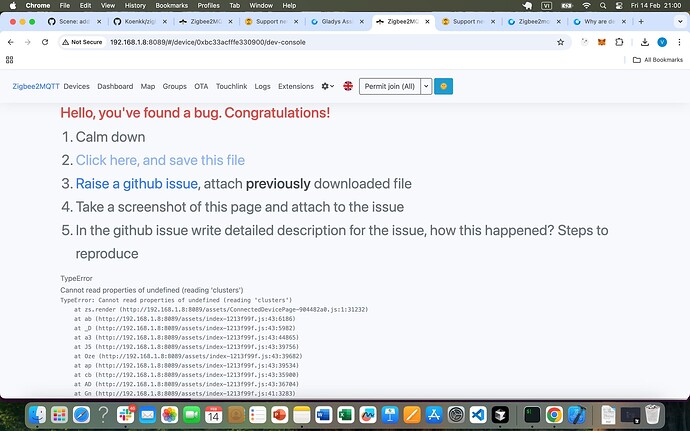
Task: Click the Zigbee2MQTT brand link
Action: click(35, 87)
